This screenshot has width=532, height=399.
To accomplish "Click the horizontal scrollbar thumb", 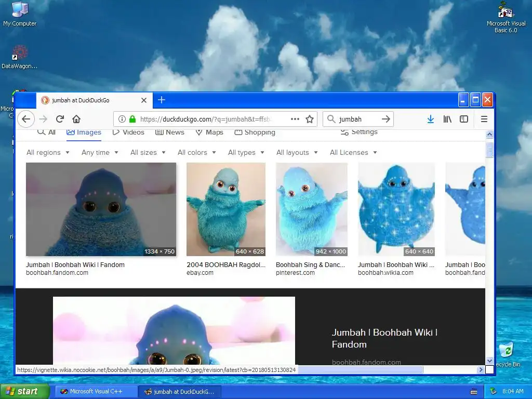I will pyautogui.click(x=360, y=369).
